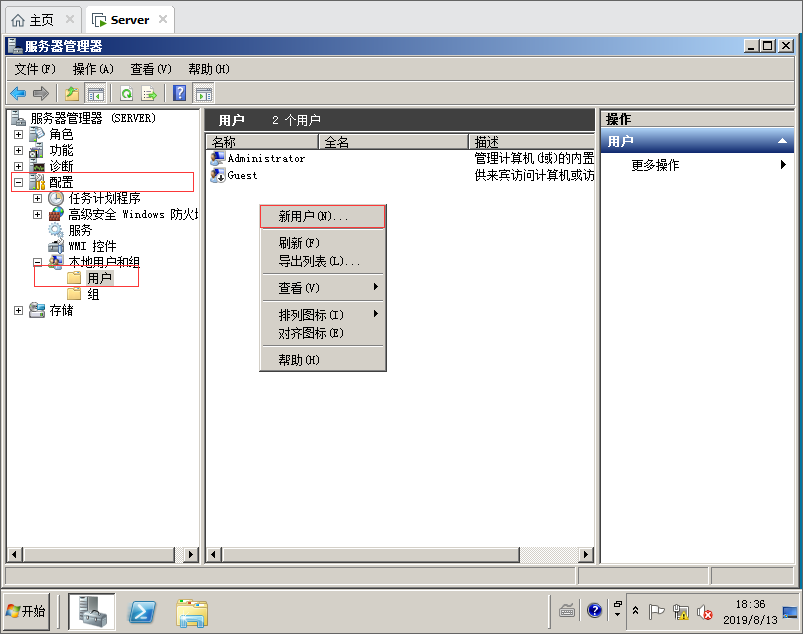
Task: Click 更多操作 in the actions pane
Action: [655, 165]
